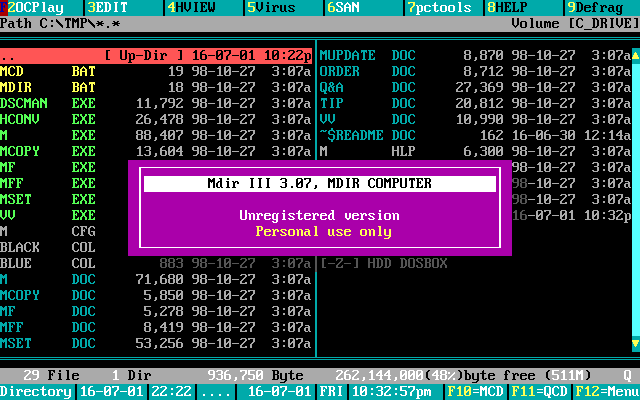Open the 7pctools menu entry
Viewport: 640px width, 400px height.
pyautogui.click(x=444, y=7)
